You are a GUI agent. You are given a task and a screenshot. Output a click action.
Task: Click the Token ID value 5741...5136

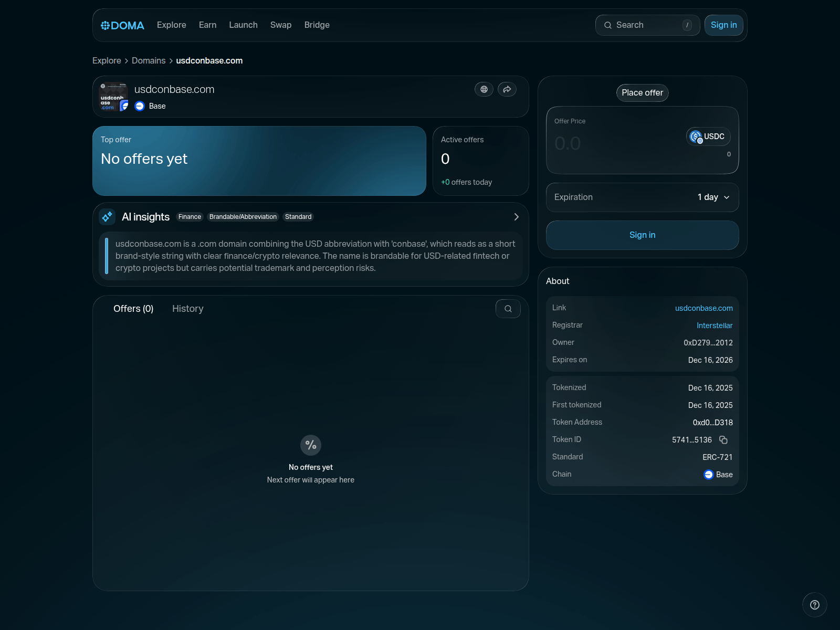(692, 440)
